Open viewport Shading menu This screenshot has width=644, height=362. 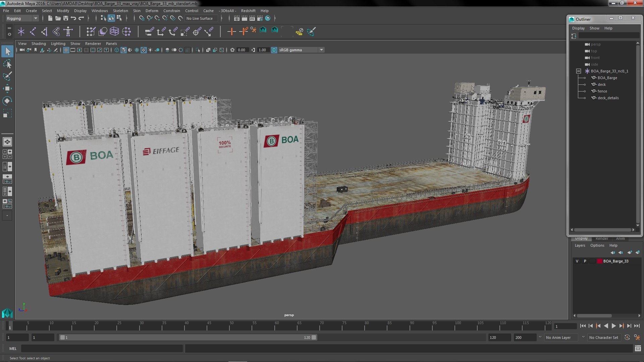[x=39, y=44]
